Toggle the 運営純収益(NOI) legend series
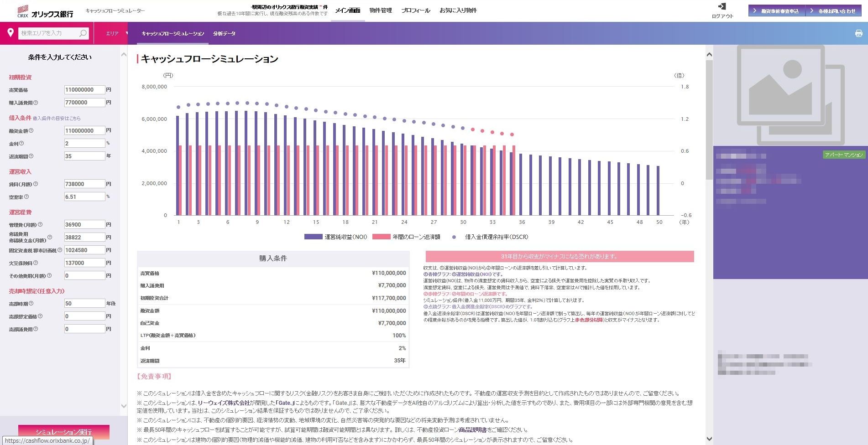 [336, 237]
